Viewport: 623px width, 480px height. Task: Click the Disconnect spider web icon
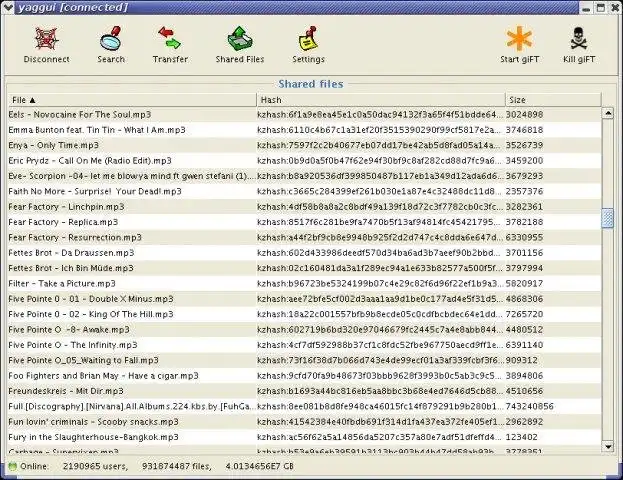tap(46, 39)
